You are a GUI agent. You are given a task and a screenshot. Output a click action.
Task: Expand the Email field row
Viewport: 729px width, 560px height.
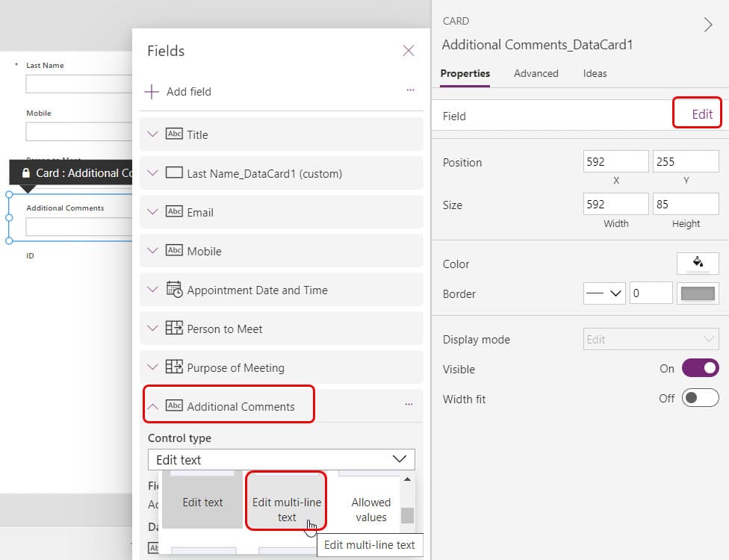pos(152,212)
